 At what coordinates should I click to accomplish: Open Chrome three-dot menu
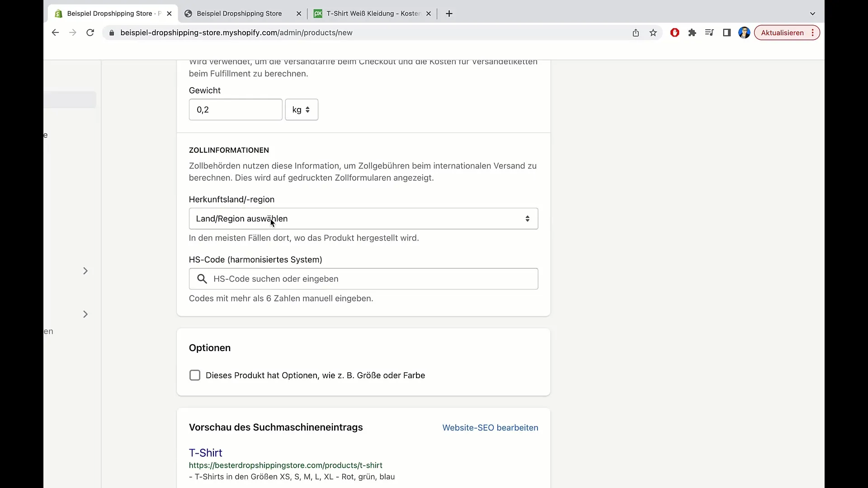[813, 33]
